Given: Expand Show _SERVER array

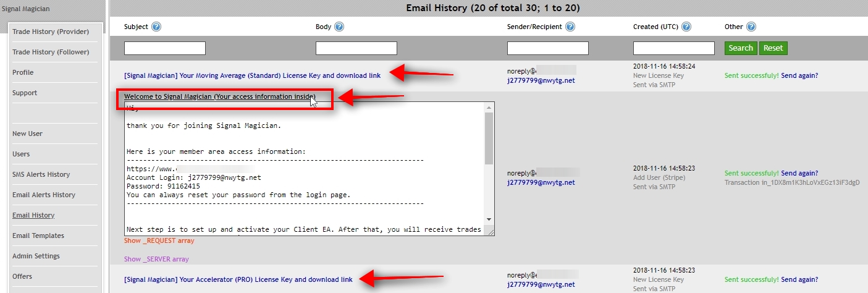Looking at the screenshot, I should coord(156,259).
